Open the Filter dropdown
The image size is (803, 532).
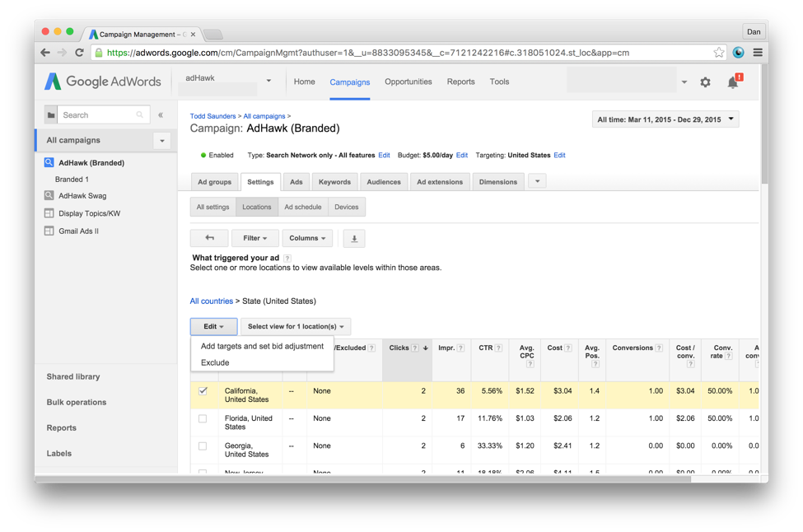click(x=254, y=238)
